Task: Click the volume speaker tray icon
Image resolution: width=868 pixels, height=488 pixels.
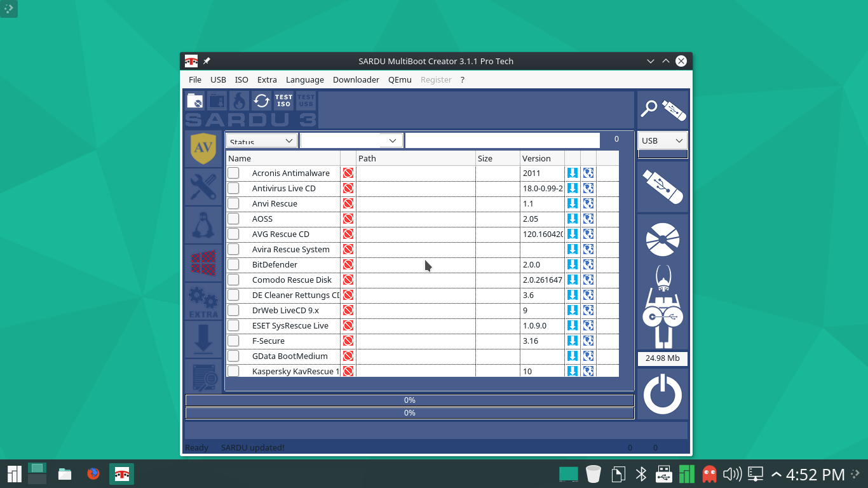Action: (x=732, y=474)
